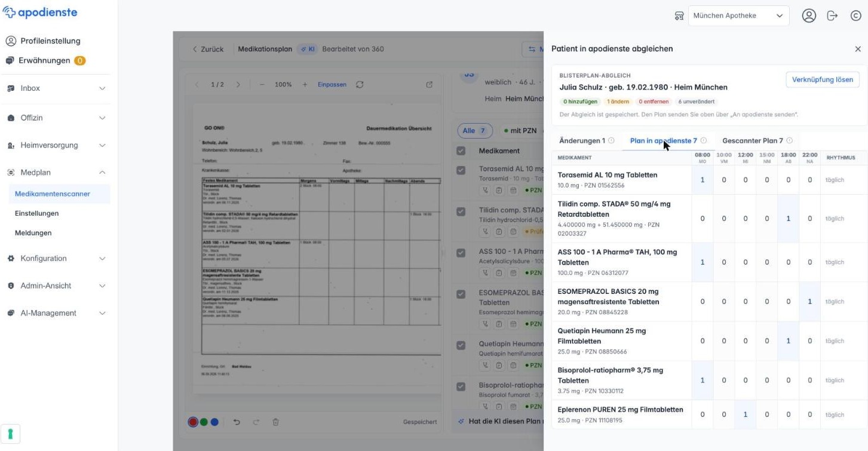Click the apodienste logo
Image resolution: width=868 pixels, height=451 pixels.
pyautogui.click(x=40, y=13)
